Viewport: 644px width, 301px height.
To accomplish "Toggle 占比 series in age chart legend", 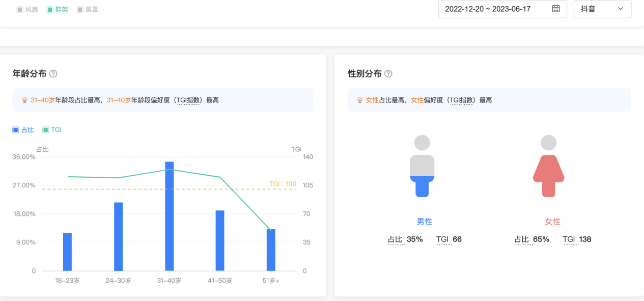I will [23, 130].
